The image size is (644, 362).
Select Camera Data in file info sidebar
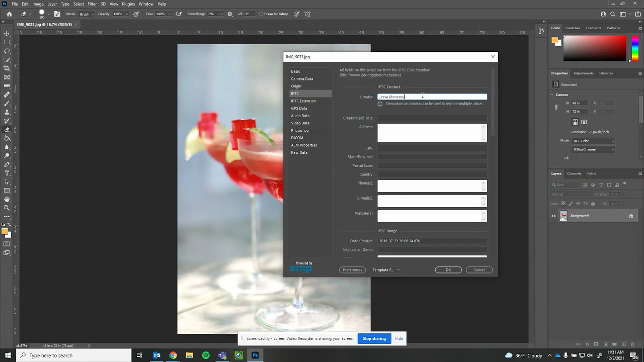tap(302, 79)
